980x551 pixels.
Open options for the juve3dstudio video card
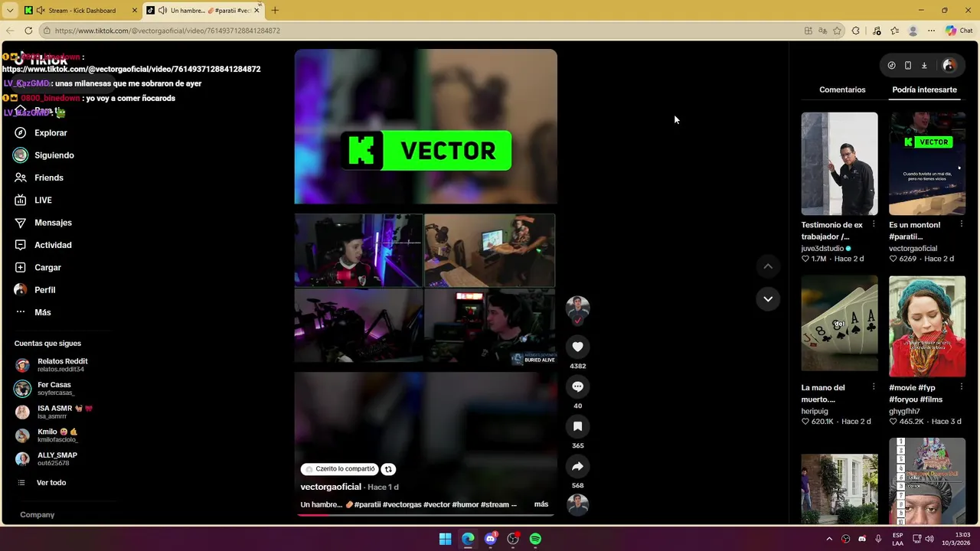pos(874,225)
